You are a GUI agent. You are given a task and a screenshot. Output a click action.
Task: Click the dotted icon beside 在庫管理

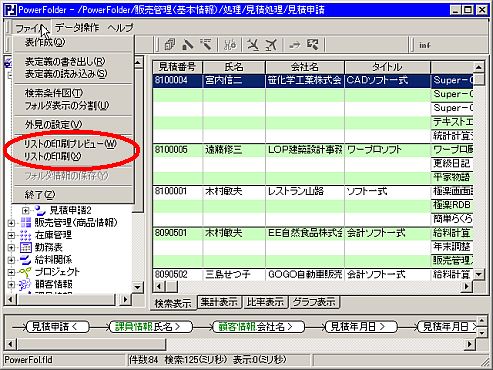26,235
